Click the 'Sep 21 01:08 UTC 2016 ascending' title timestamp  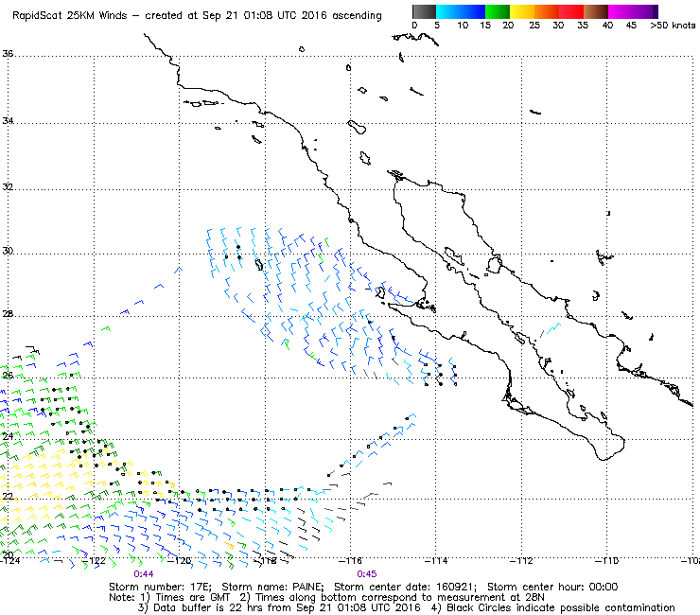click(x=292, y=16)
